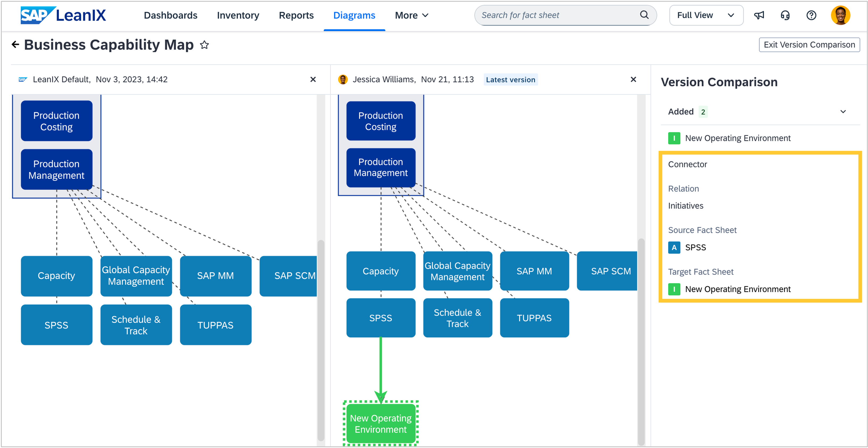Click the green New Operating Environment node

tap(380, 424)
